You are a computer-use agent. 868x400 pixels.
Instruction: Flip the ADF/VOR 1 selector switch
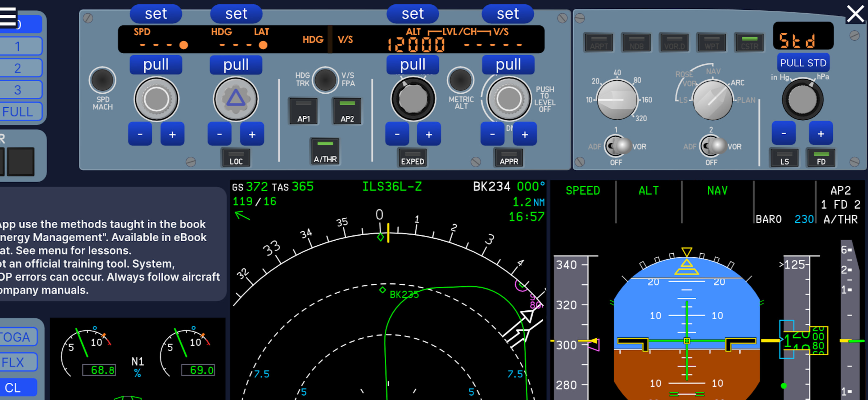coord(617,146)
